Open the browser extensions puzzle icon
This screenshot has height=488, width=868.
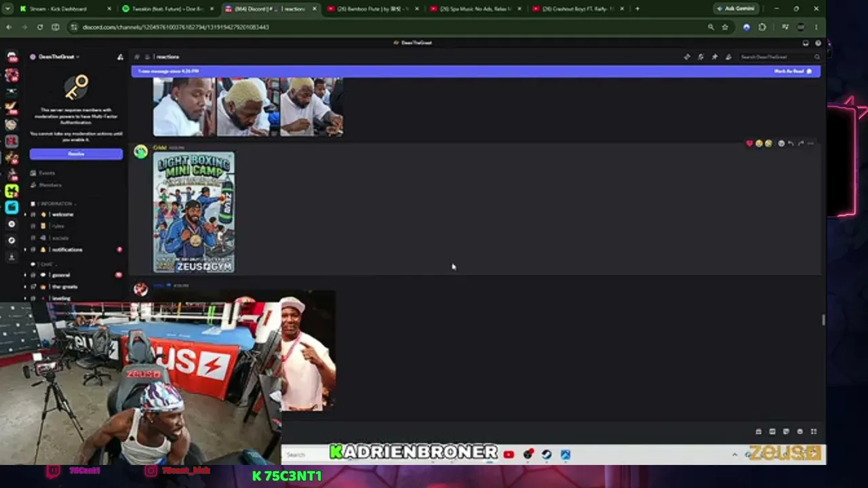pyautogui.click(x=762, y=27)
